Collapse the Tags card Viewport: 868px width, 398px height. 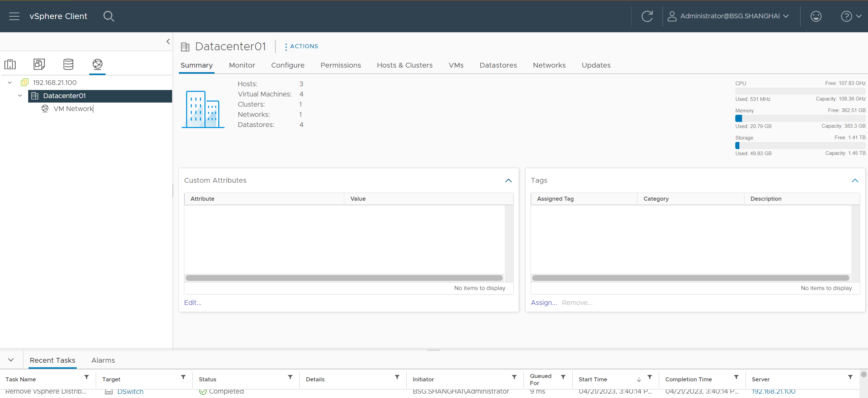pyautogui.click(x=855, y=180)
